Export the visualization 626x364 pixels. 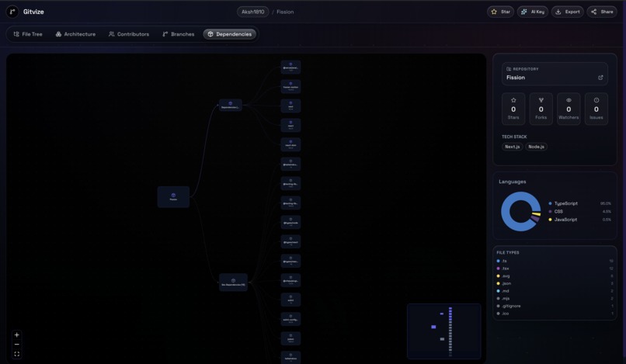(x=567, y=12)
